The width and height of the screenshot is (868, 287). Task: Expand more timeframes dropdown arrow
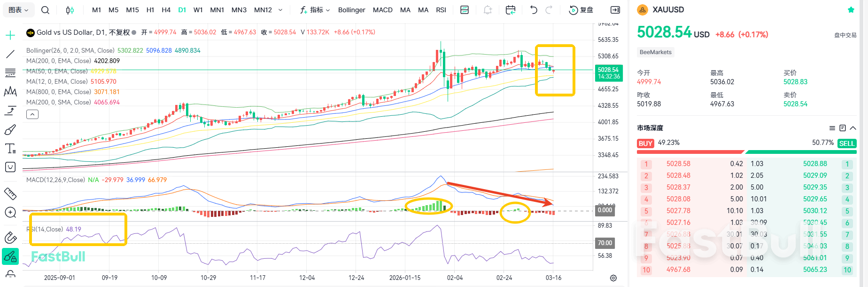click(x=280, y=10)
